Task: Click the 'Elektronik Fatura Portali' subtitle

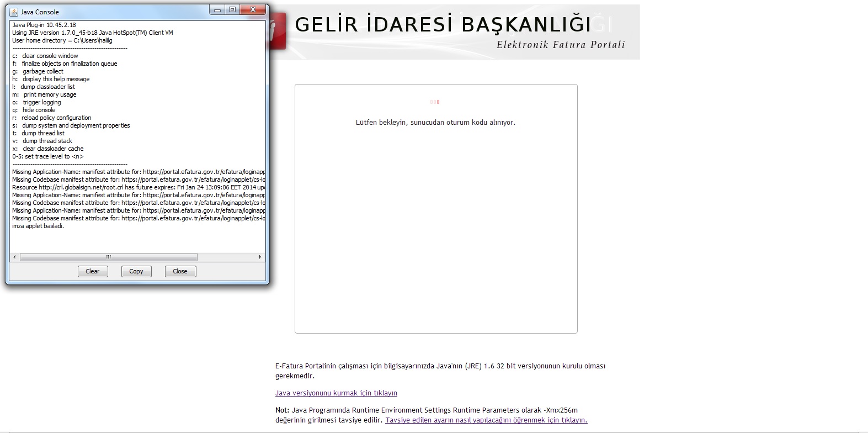Action: tap(561, 45)
